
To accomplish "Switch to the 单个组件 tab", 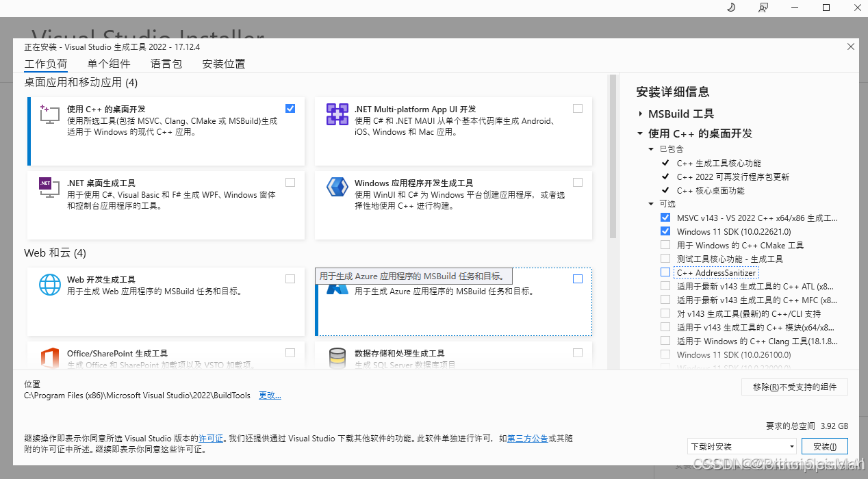I will click(109, 64).
